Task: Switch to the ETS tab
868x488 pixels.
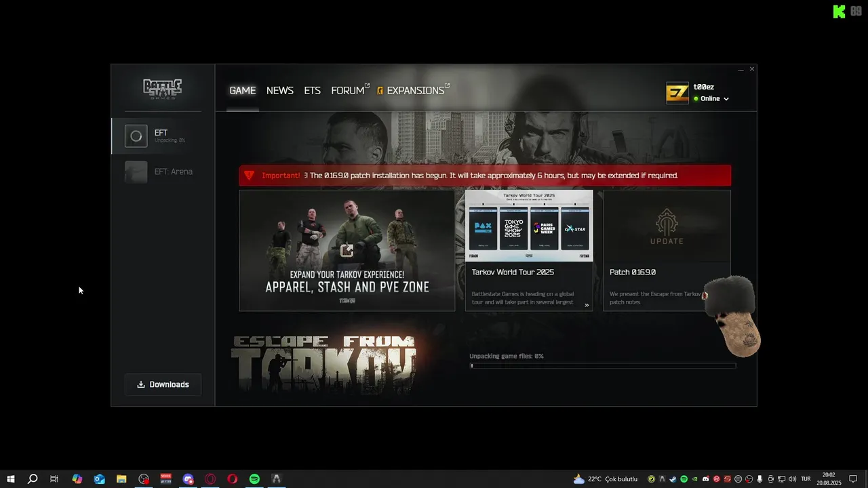Action: (312, 90)
